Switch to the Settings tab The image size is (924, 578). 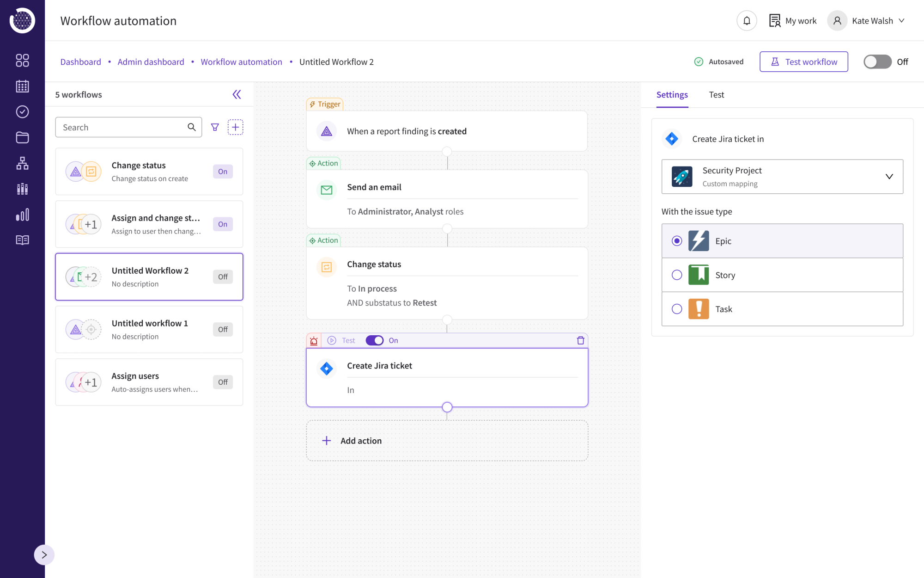(x=672, y=95)
